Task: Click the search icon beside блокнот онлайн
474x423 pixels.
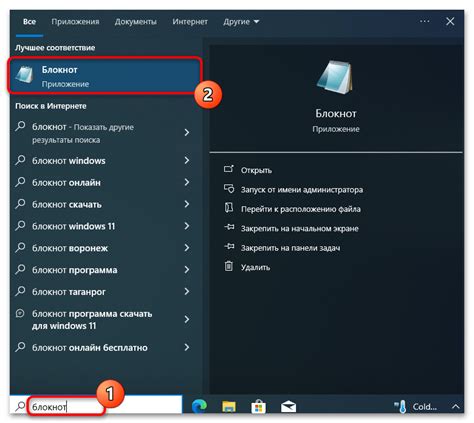Action: 20,182
